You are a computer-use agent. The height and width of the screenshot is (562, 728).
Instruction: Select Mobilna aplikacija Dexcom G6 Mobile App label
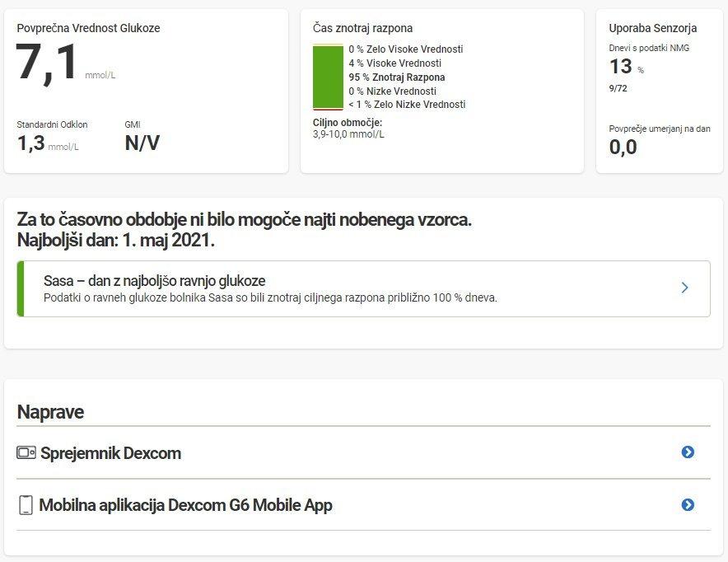[185, 505]
